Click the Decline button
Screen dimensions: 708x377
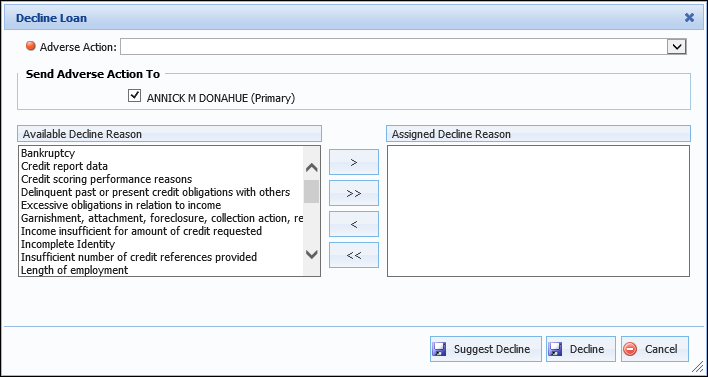point(581,349)
